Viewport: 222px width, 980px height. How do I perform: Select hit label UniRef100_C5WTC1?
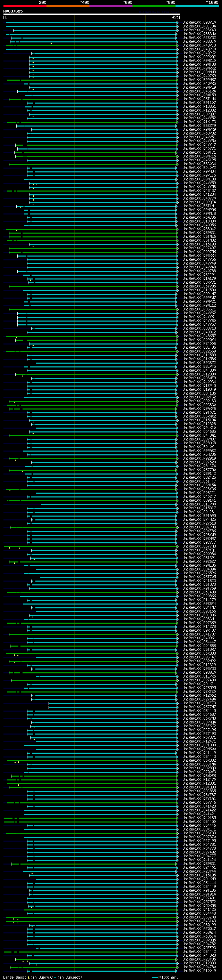199,153
